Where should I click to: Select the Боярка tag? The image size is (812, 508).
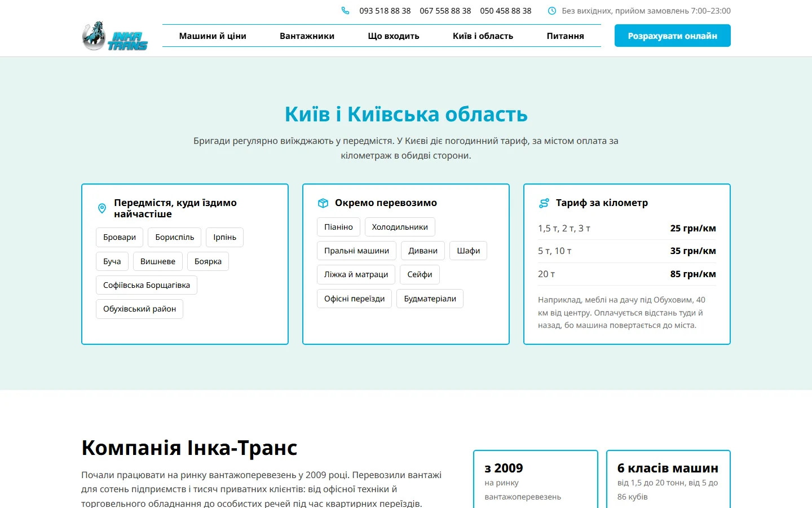pos(208,261)
